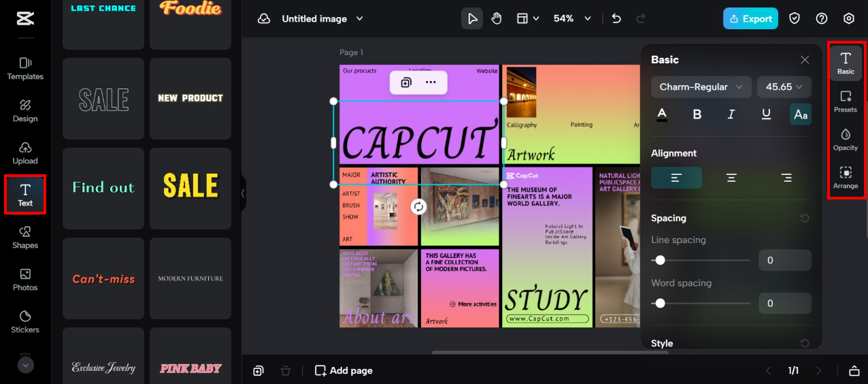The image size is (868, 384).
Task: Open the 45.65 font size dropdown
Action: pyautogui.click(x=784, y=86)
